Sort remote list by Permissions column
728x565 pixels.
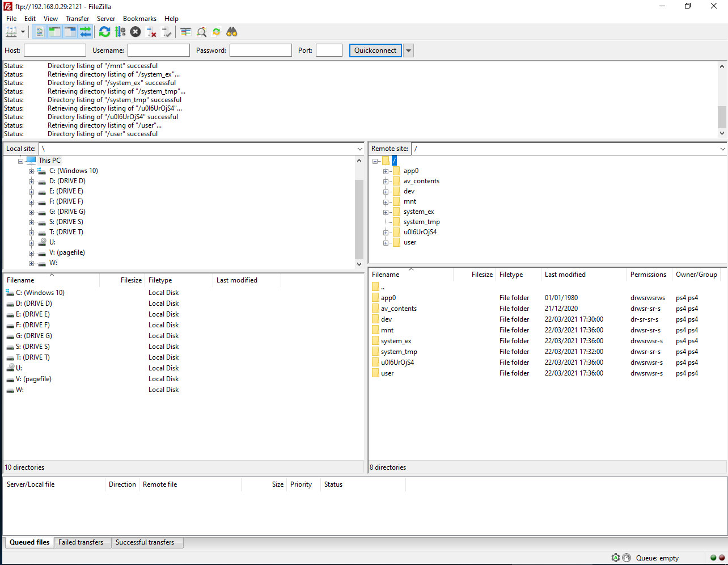point(649,275)
